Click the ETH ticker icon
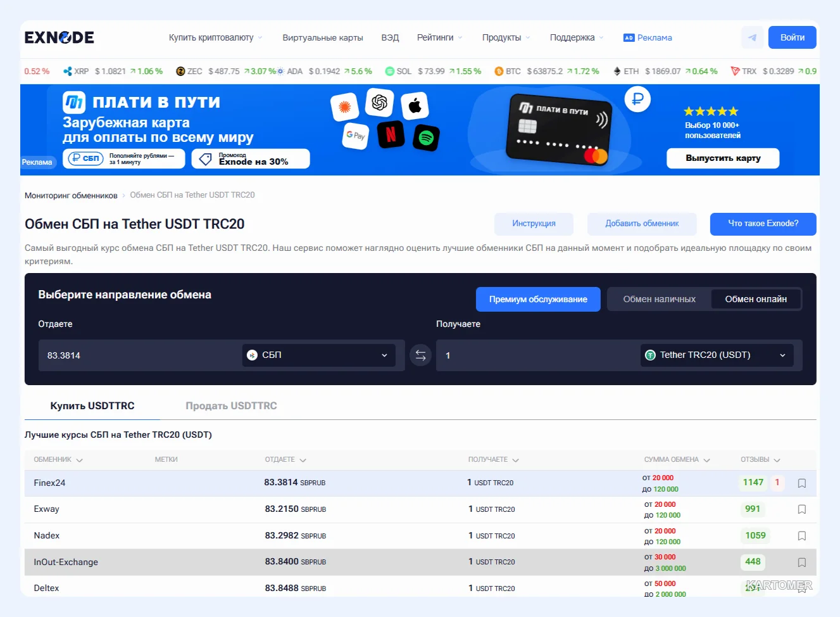 coord(617,72)
